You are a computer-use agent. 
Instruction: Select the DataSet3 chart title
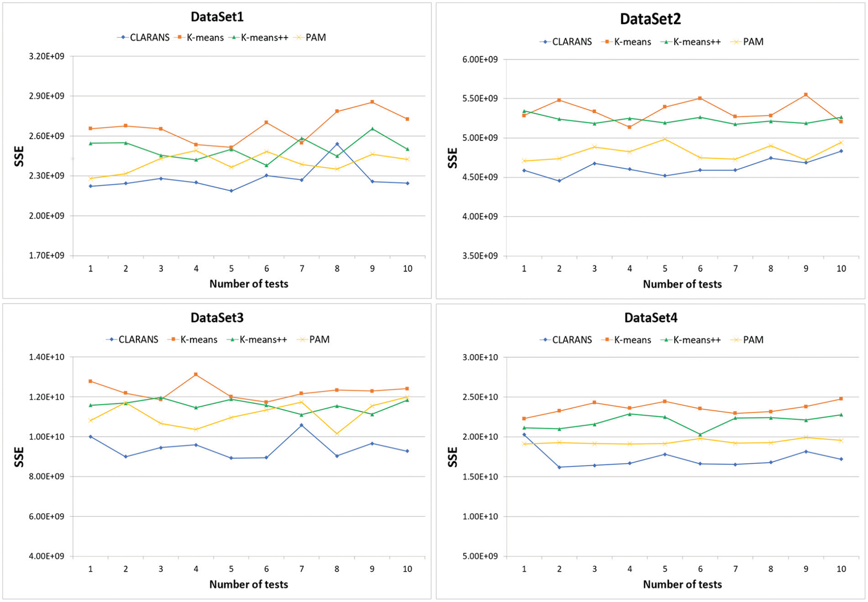[x=217, y=317]
